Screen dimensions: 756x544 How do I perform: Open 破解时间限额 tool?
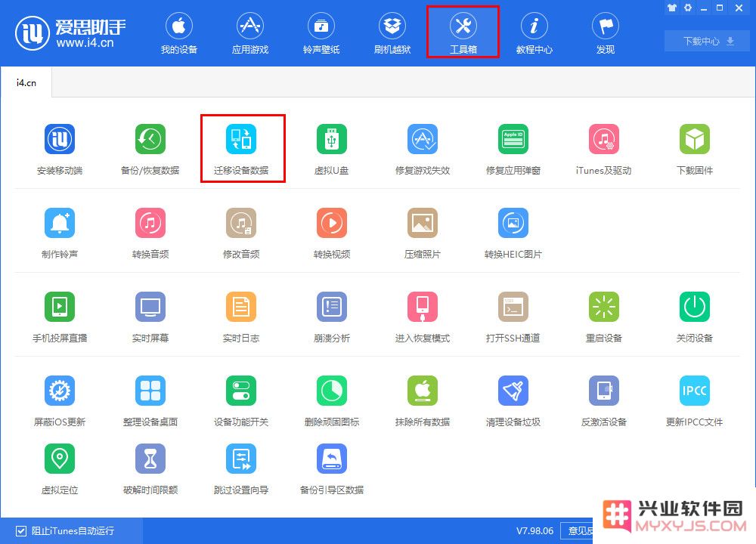click(150, 469)
